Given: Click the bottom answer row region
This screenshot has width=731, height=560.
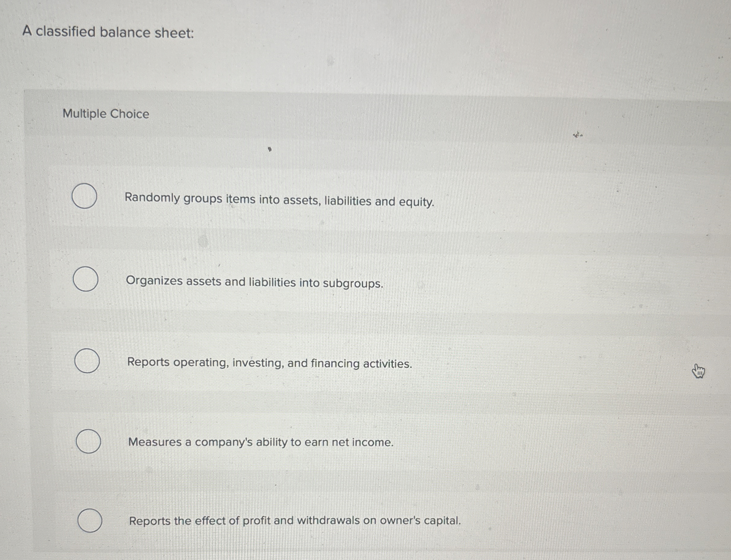Looking at the screenshot, I should pos(333,521).
